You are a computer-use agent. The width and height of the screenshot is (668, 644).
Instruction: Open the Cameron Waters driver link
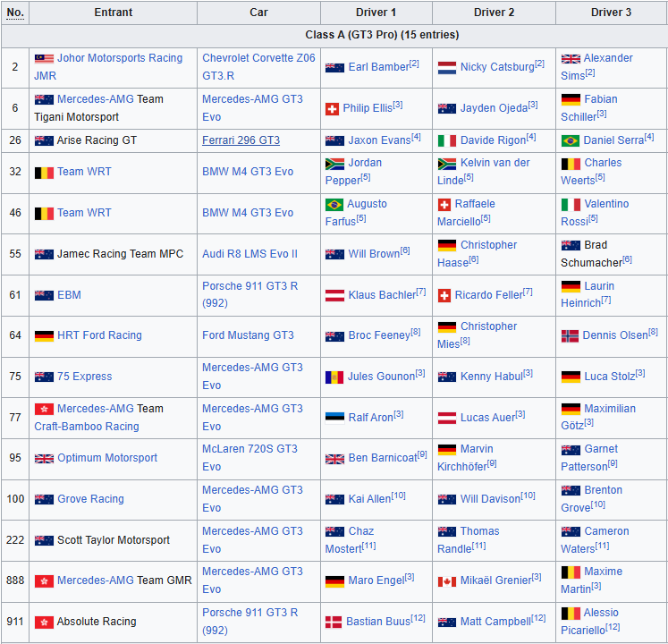pyautogui.click(x=595, y=539)
